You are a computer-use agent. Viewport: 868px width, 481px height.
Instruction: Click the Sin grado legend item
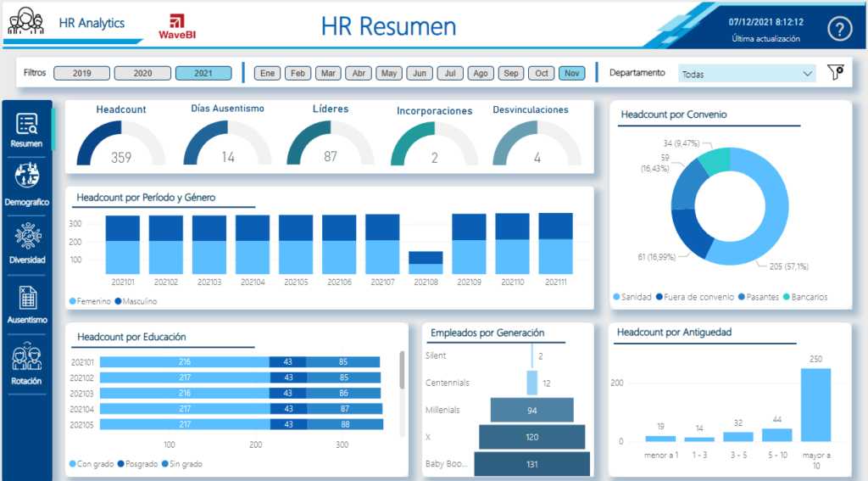coord(181,464)
